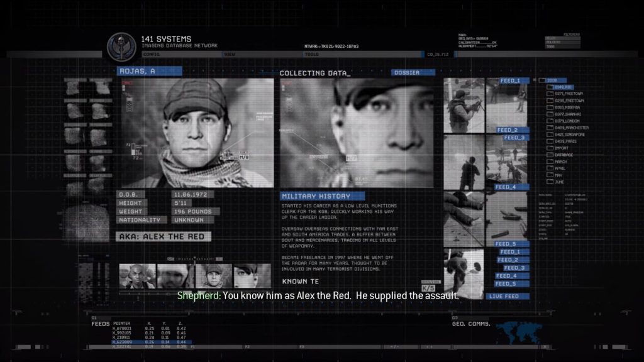Select the DATABASE folder
The width and height of the screenshot is (644, 362).
point(563,155)
